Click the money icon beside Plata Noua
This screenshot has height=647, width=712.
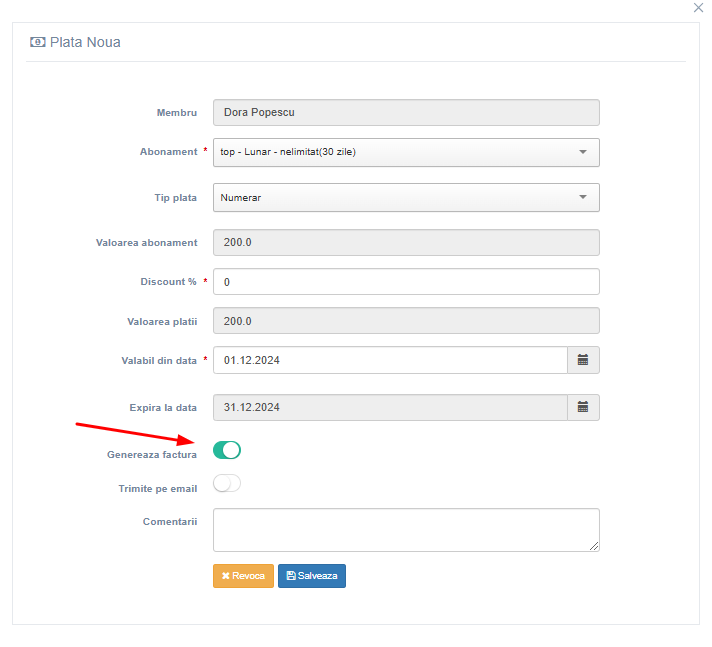click(x=38, y=42)
